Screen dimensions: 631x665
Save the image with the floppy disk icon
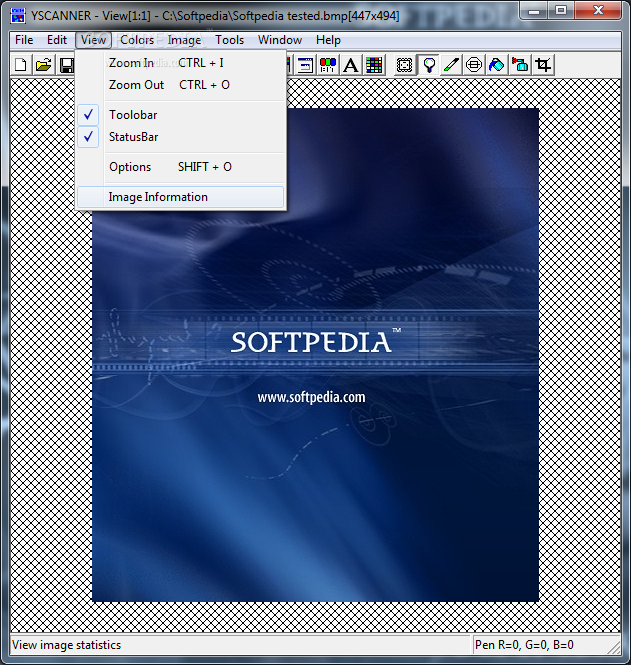tap(67, 65)
